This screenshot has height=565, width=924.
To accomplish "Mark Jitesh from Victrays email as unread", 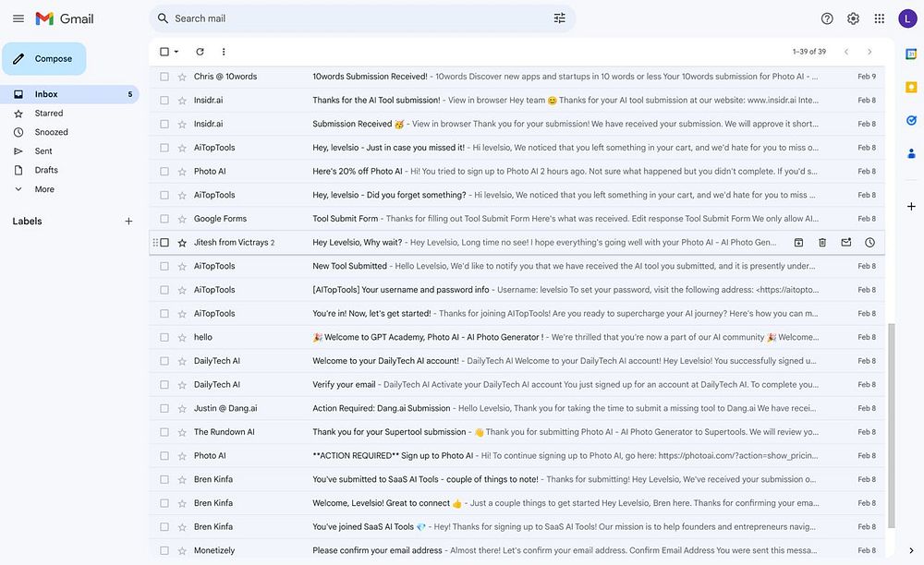I will pyautogui.click(x=846, y=243).
